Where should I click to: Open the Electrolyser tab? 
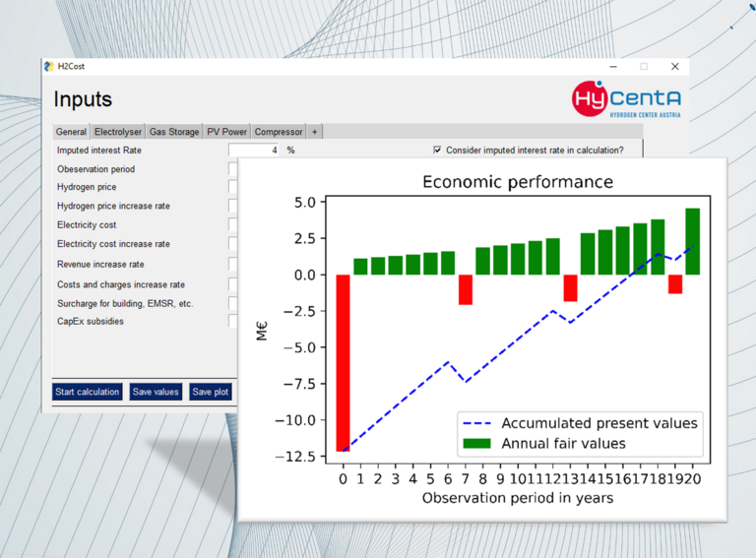pos(118,132)
